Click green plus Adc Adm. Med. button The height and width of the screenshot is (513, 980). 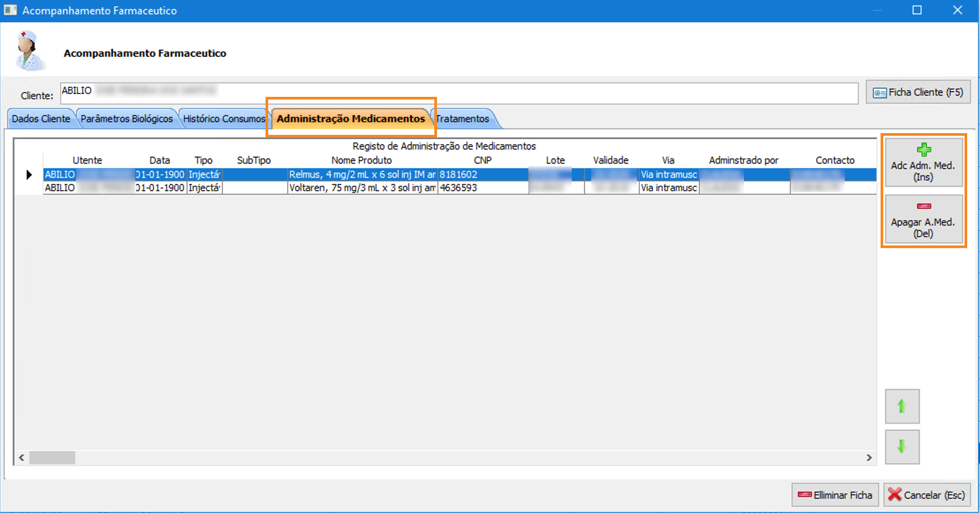click(923, 162)
